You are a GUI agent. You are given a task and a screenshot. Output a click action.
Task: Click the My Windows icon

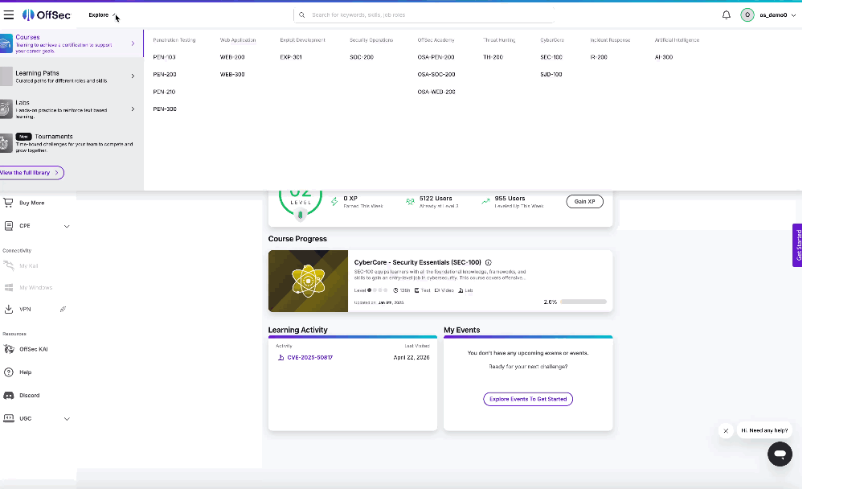coord(8,287)
